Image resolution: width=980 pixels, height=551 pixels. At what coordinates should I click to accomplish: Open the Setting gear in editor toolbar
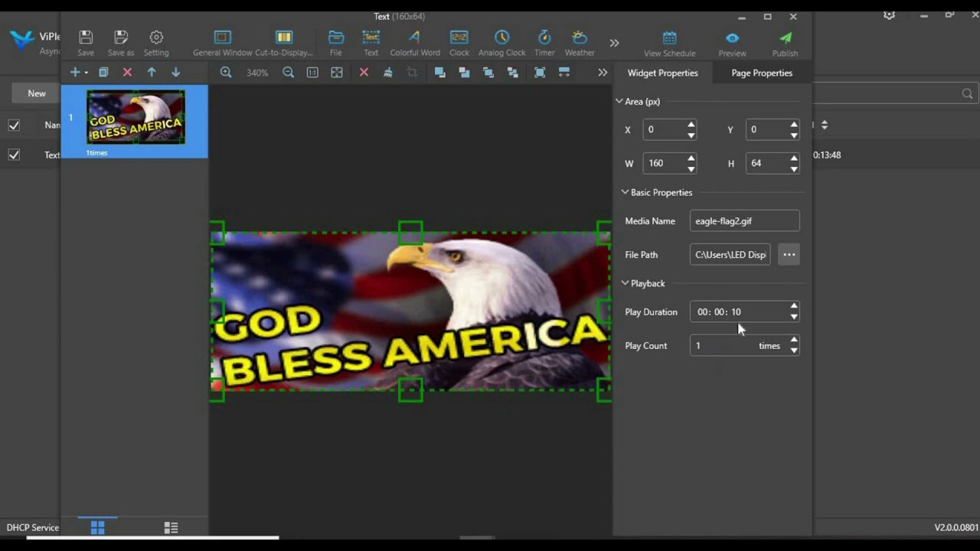156,43
